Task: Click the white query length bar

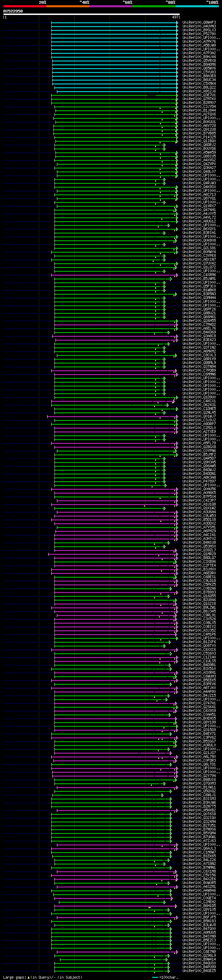Action: [92, 15]
